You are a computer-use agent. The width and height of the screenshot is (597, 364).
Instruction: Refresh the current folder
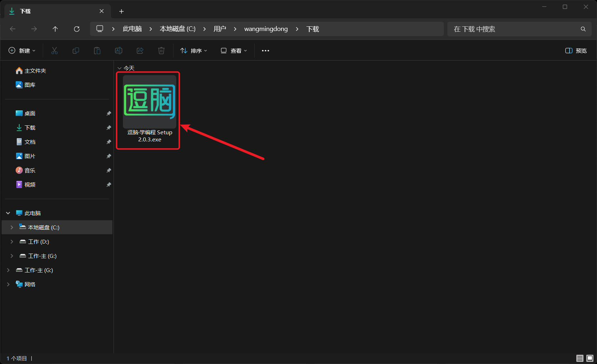77,29
